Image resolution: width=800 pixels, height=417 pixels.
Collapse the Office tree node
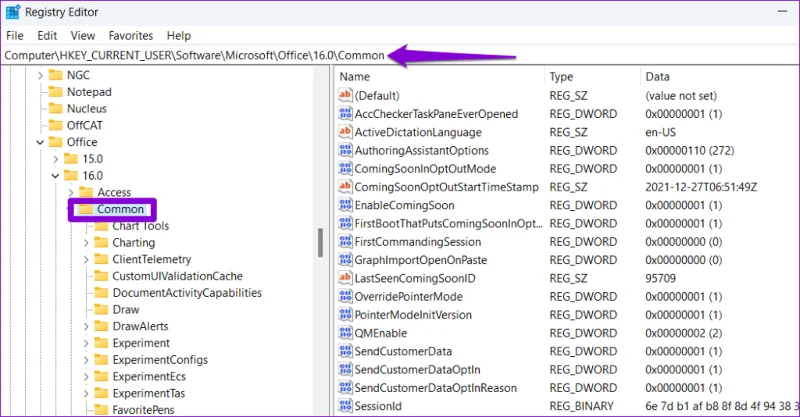point(40,142)
